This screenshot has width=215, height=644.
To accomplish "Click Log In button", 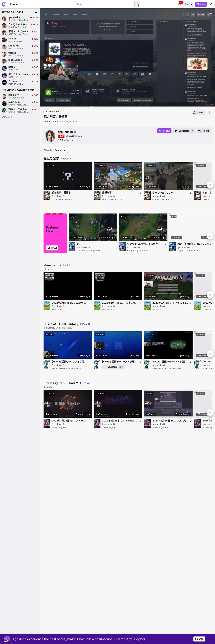I will [189, 4].
